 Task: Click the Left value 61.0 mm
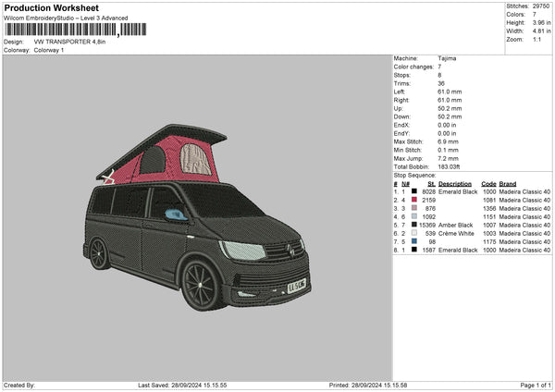(450, 92)
